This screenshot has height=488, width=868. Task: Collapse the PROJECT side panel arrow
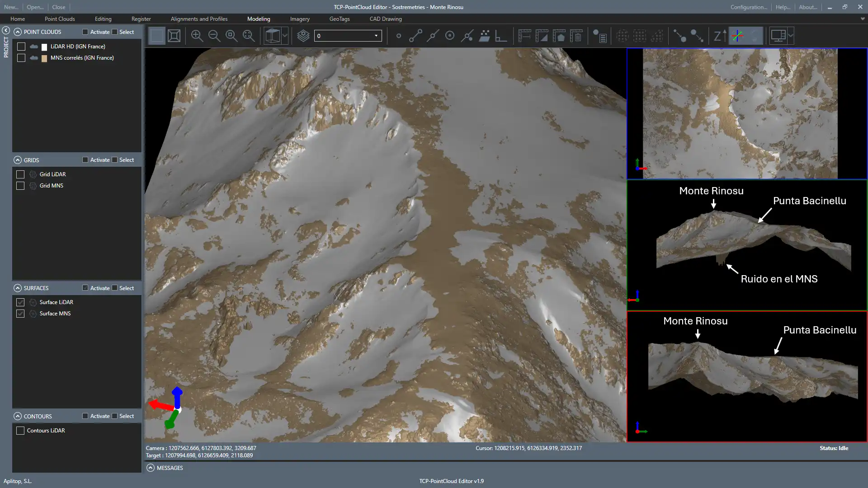coord(6,30)
